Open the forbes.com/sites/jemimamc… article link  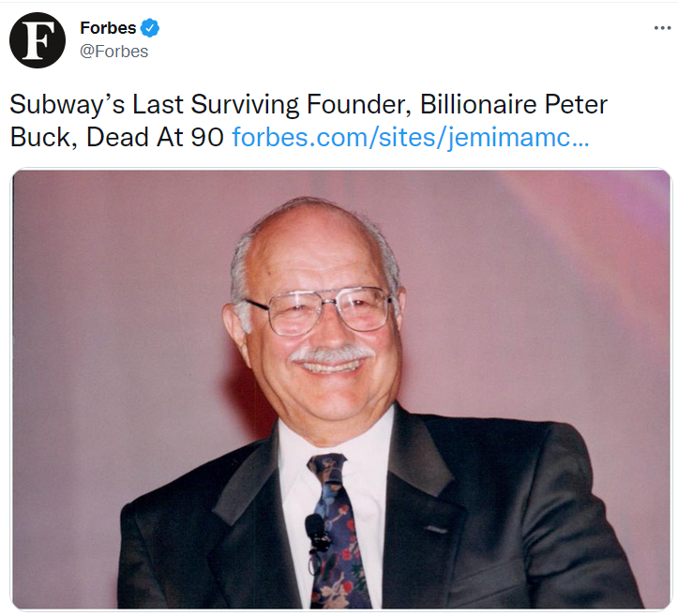(410, 137)
